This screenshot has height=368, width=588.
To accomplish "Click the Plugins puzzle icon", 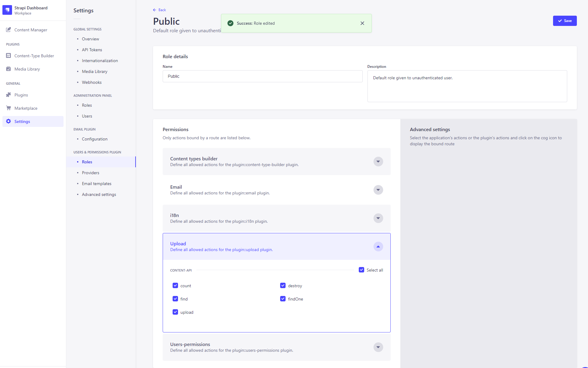I will tap(8, 95).
